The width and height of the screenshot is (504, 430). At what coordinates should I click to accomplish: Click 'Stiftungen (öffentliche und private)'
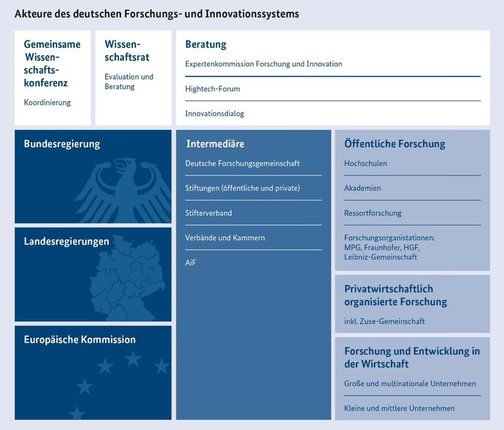coord(243,188)
